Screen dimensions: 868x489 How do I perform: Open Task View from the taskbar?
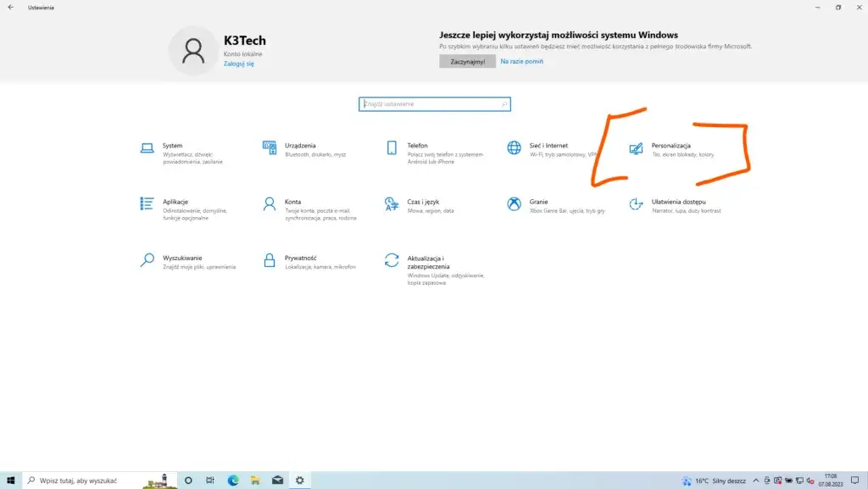(209, 480)
